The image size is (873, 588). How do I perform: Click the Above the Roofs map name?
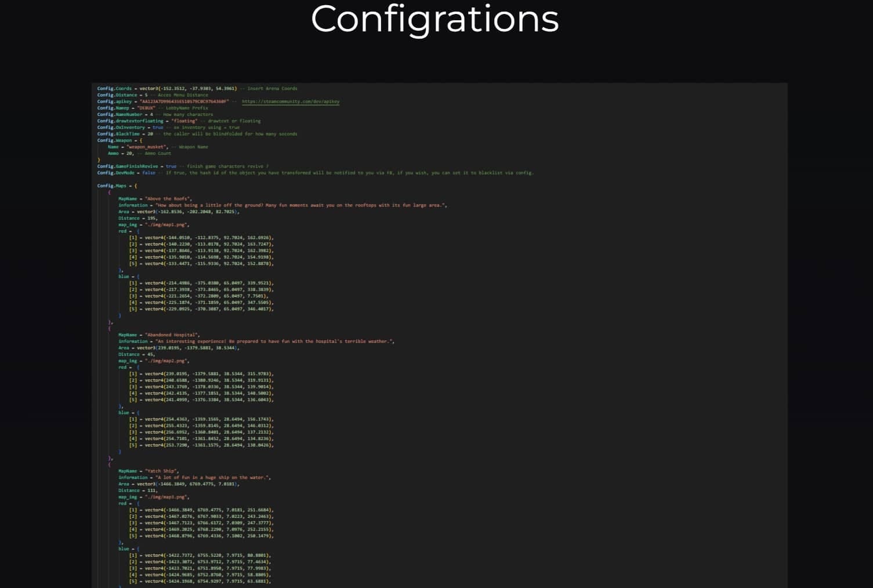168,198
